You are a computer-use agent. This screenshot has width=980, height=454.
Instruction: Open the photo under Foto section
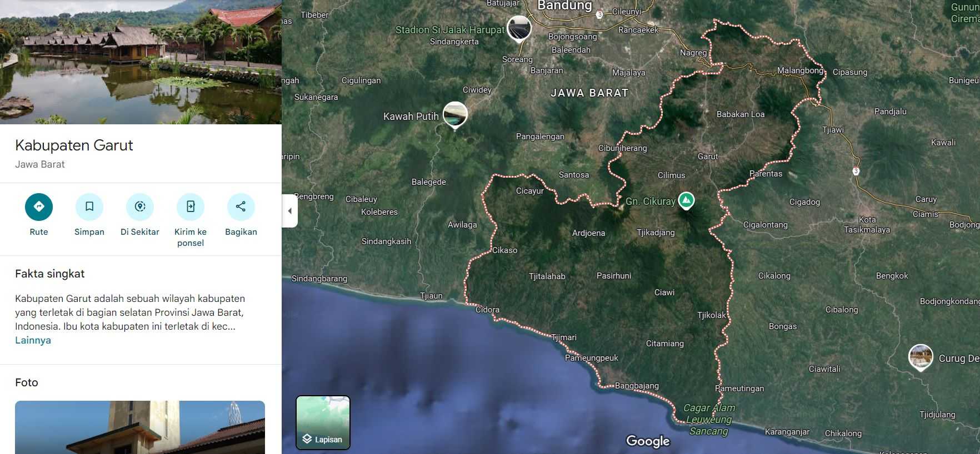[x=140, y=427]
